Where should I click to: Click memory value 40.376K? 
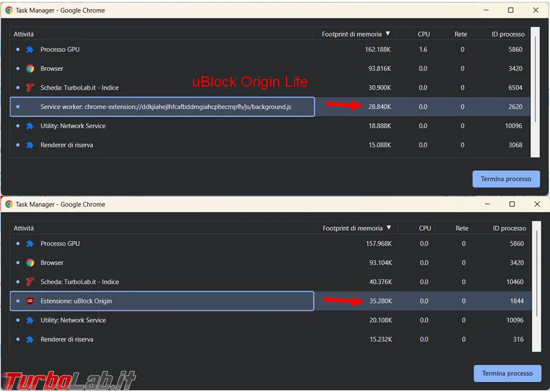pos(381,281)
